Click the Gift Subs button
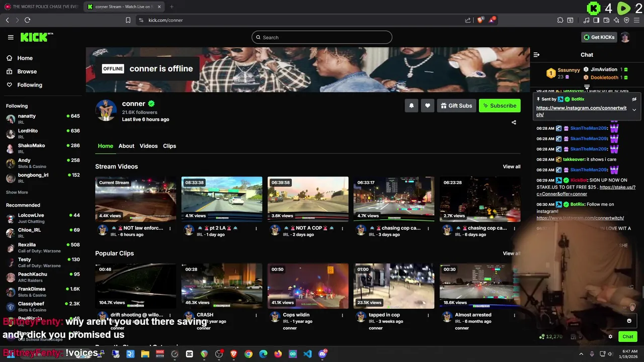 coord(456,106)
